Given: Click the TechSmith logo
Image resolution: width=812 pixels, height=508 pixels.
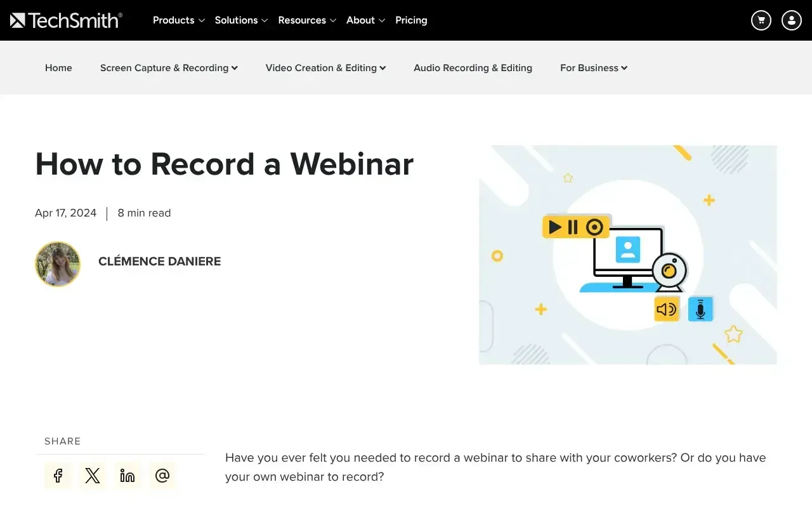Looking at the screenshot, I should 66,20.
